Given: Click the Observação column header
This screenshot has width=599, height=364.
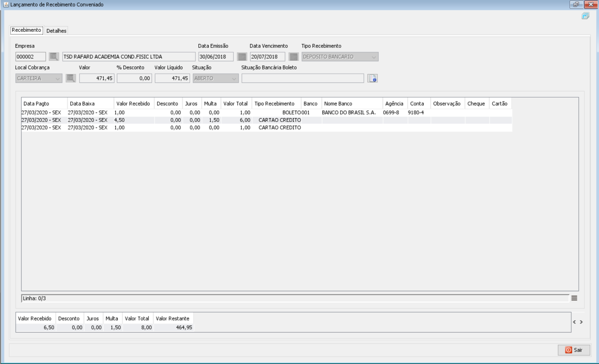Looking at the screenshot, I should 448,104.
